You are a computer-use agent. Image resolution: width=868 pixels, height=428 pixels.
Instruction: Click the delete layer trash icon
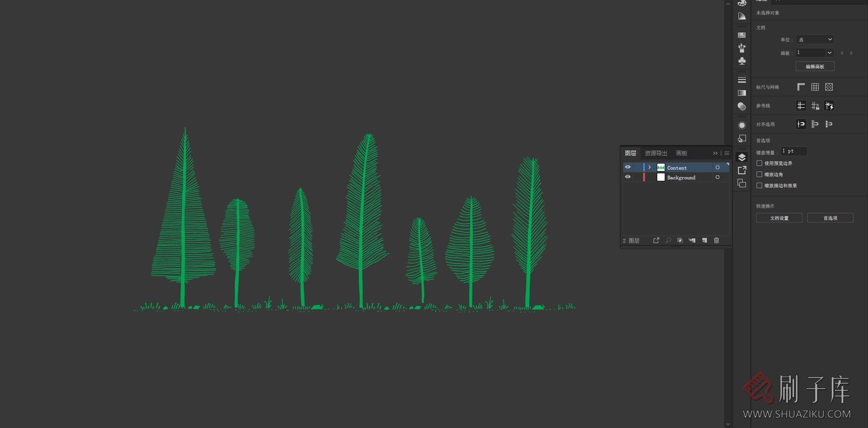point(716,240)
